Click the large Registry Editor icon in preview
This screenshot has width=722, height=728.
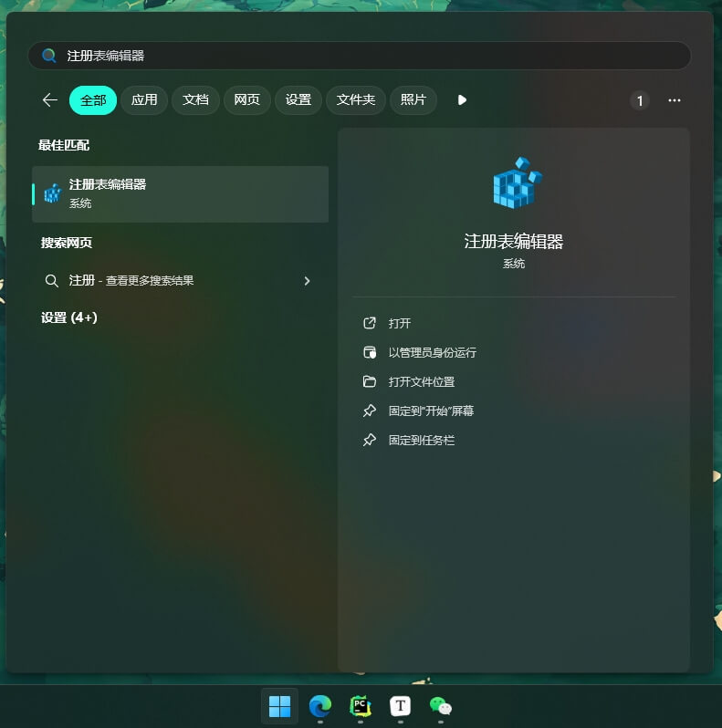(x=517, y=183)
